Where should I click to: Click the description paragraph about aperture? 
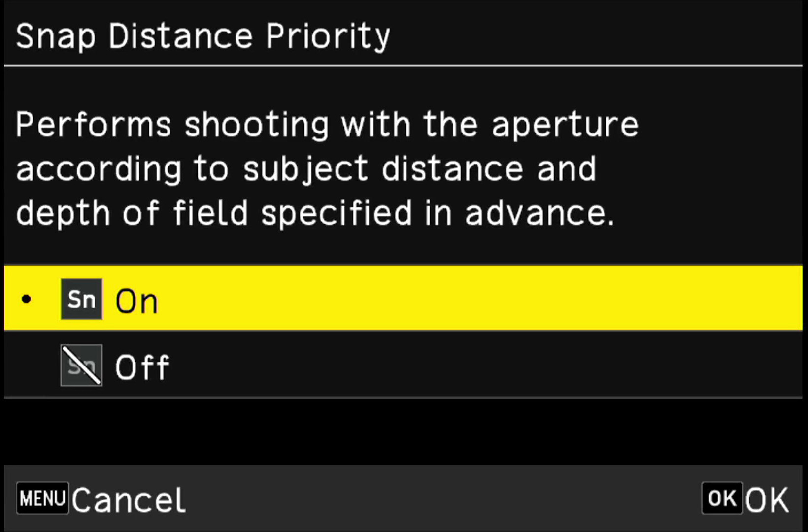pos(327,168)
